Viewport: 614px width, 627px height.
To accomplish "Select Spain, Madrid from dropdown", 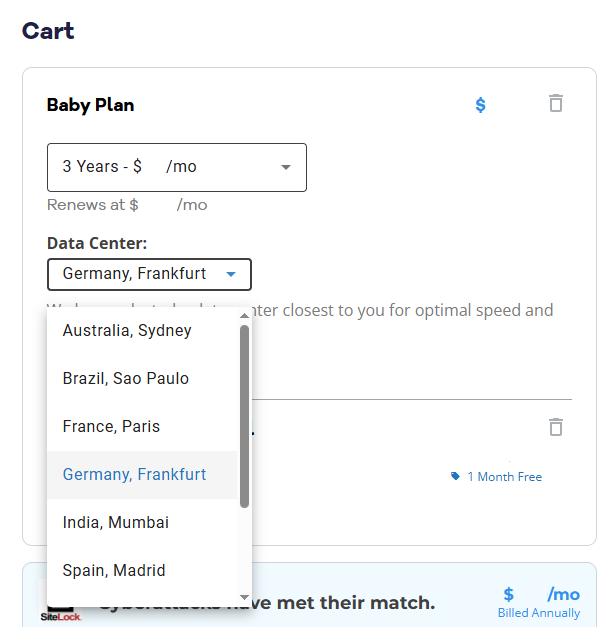I will tap(114, 570).
